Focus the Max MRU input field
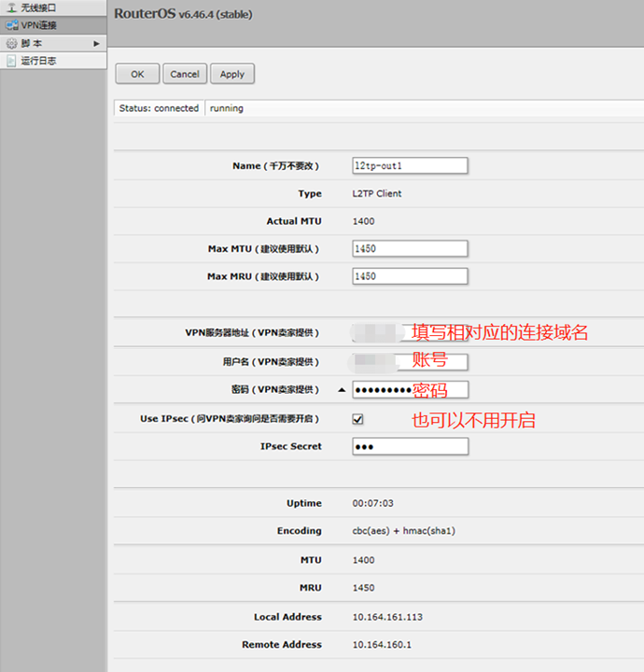Viewport: 644px width, 672px height. click(410, 276)
